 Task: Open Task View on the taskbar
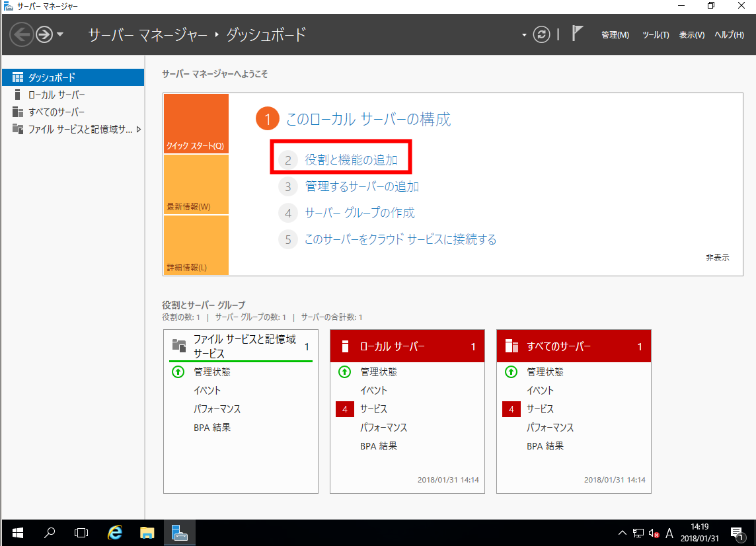pyautogui.click(x=81, y=533)
